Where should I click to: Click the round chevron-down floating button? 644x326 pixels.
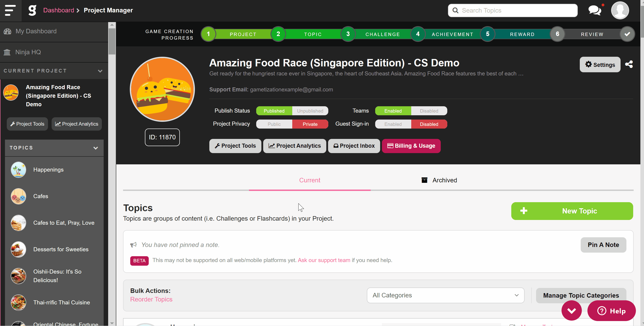coord(571,310)
